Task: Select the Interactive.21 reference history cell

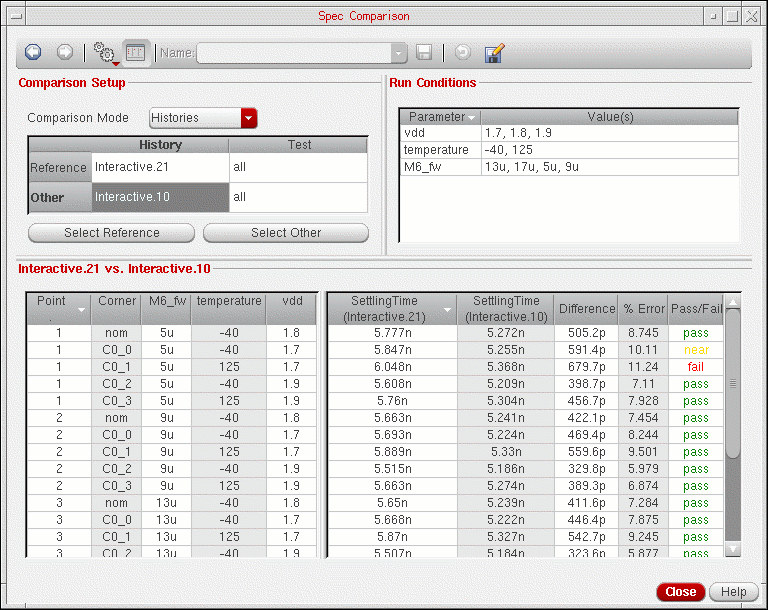Action: pyautogui.click(x=160, y=167)
